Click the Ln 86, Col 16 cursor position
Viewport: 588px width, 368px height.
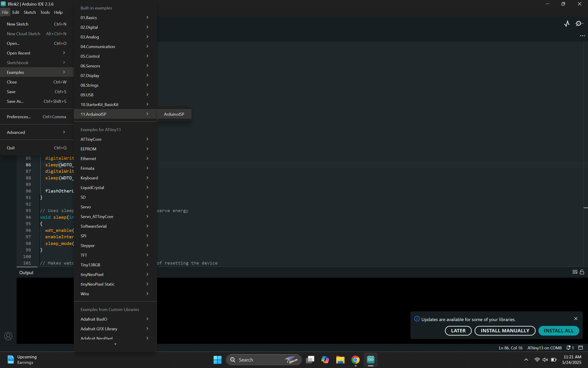[511, 348]
